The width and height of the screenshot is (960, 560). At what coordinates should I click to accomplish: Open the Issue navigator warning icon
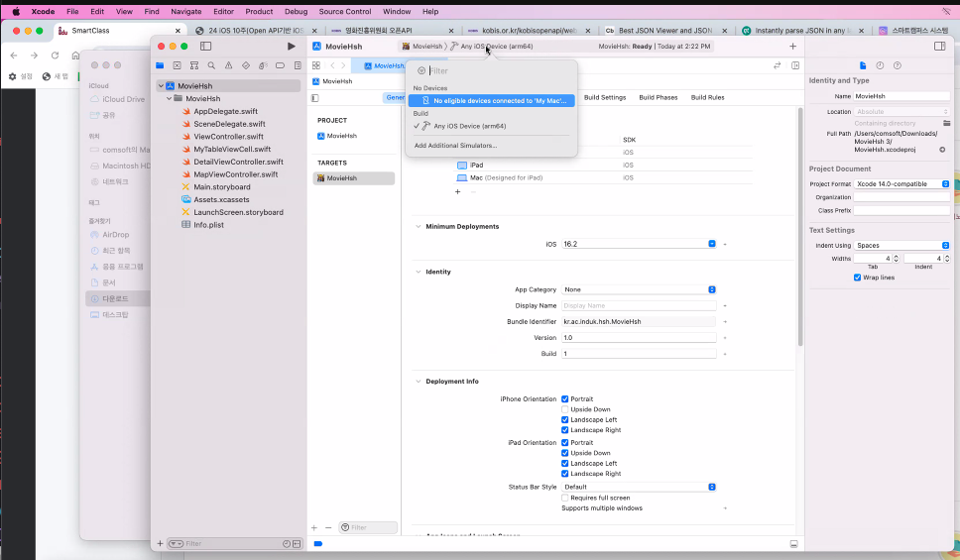(228, 65)
